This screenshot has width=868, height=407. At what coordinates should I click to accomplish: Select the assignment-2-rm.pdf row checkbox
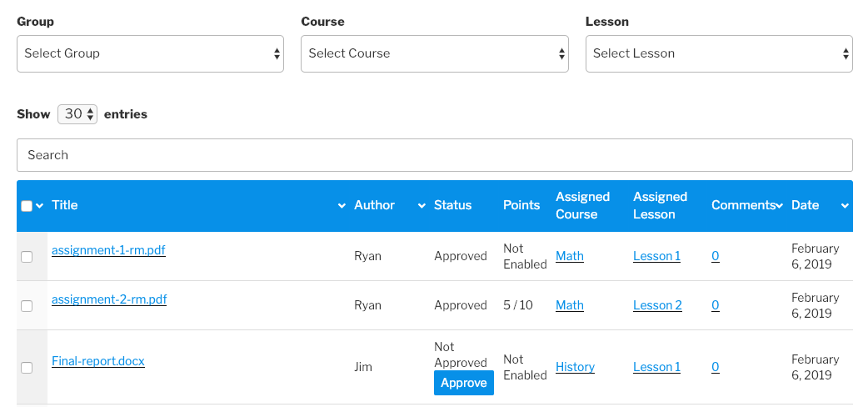27,306
